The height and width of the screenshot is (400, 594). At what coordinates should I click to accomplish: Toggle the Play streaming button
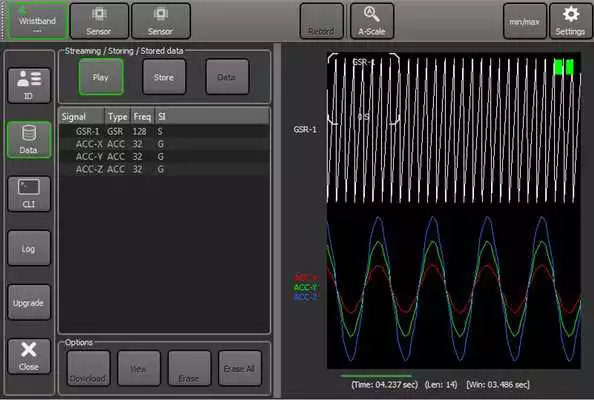point(101,77)
